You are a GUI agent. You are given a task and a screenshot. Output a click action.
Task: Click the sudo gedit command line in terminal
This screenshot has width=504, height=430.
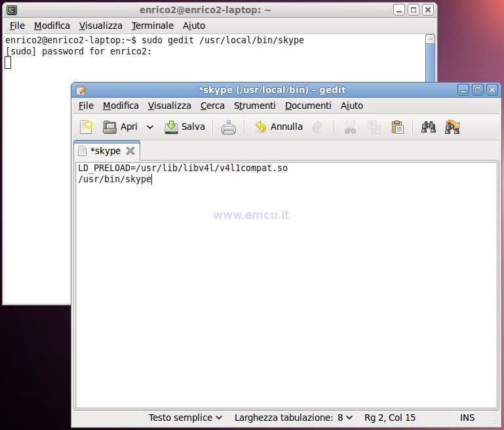point(155,40)
